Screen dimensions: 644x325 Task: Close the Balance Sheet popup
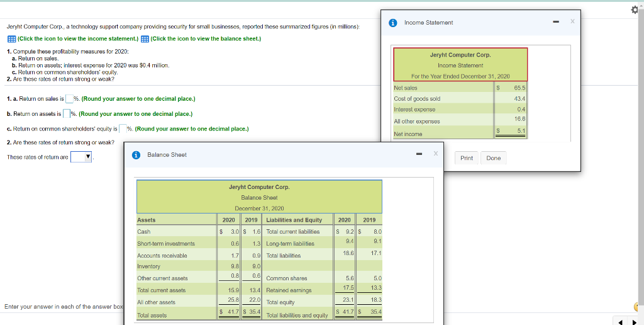[436, 154]
